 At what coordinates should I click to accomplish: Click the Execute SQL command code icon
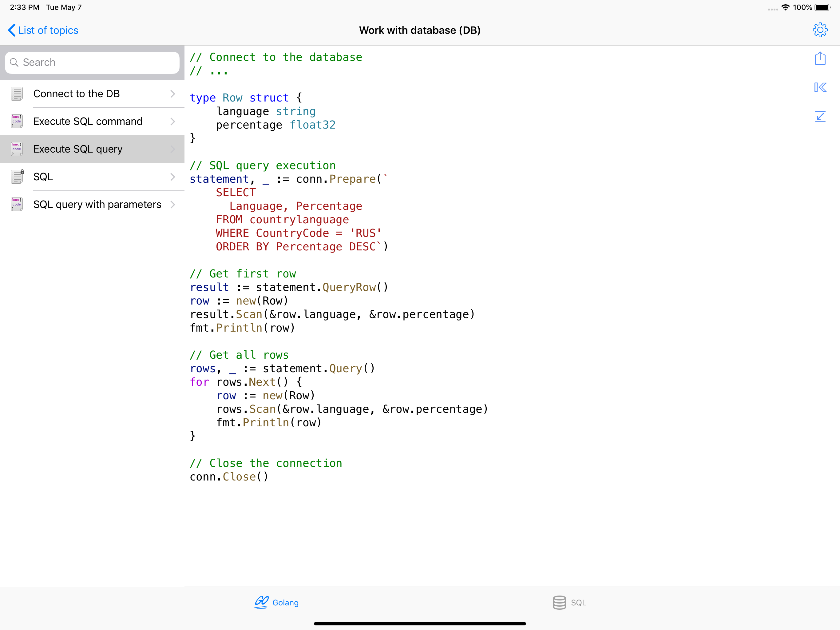pyautogui.click(x=17, y=122)
